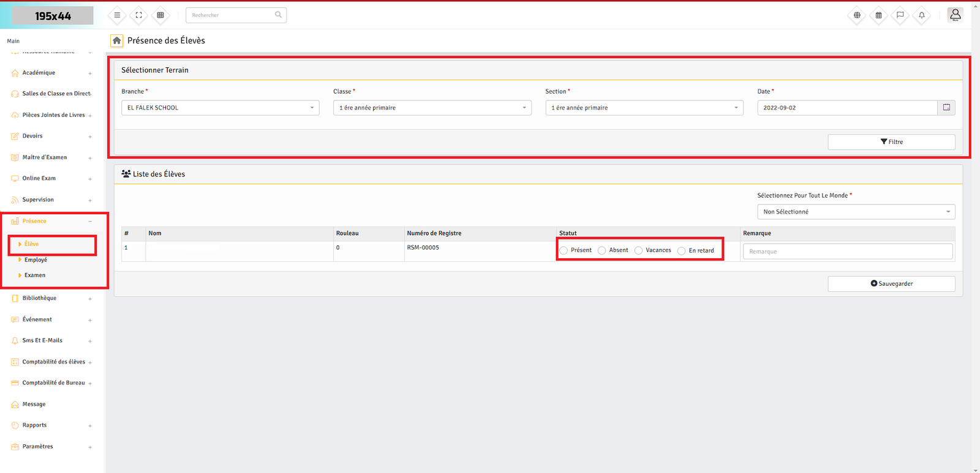Open the Employé presence submenu item
This screenshot has height=473, width=980.
(36, 260)
